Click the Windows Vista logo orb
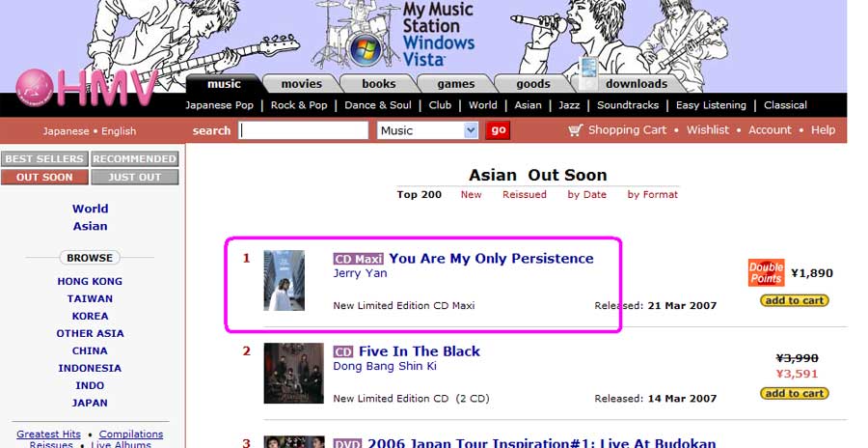This screenshot has height=448, width=868. pyautogui.click(x=366, y=49)
